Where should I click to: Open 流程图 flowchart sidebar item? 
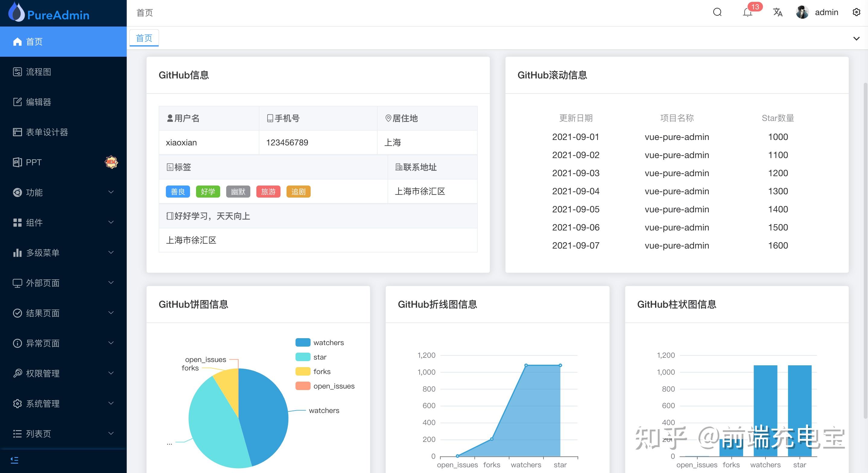[x=38, y=72]
